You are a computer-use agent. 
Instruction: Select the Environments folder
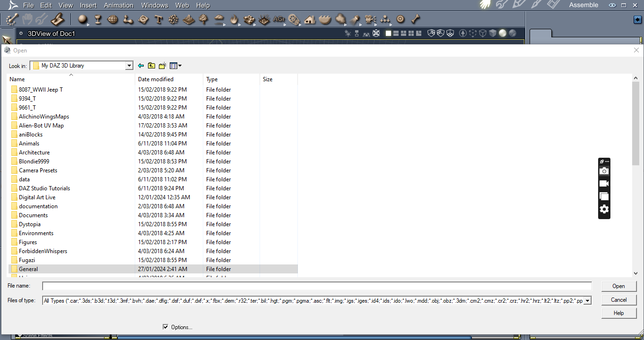pos(36,233)
